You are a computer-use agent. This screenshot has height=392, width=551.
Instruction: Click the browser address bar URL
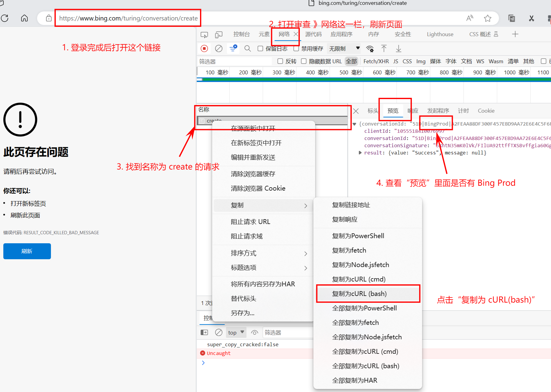pos(128,18)
